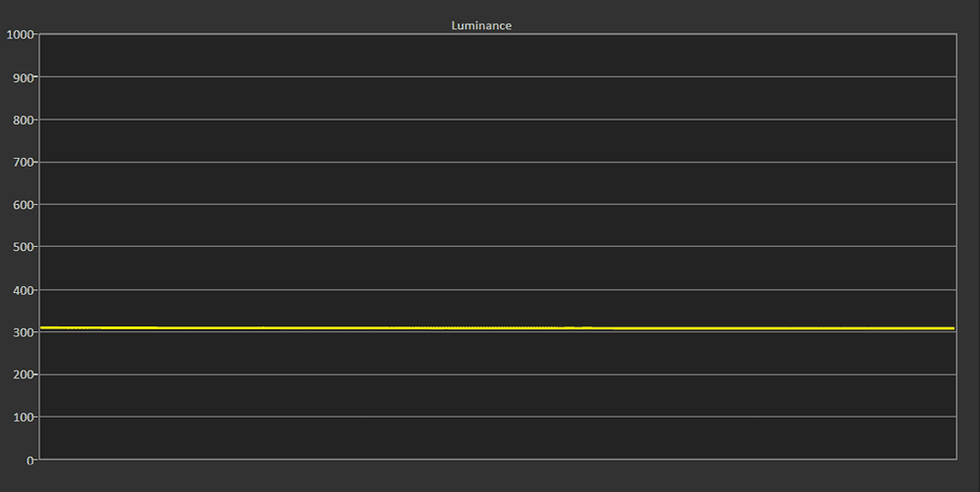Click the horizontal gridline at 800
The width and height of the screenshot is (980, 492).
[498, 119]
